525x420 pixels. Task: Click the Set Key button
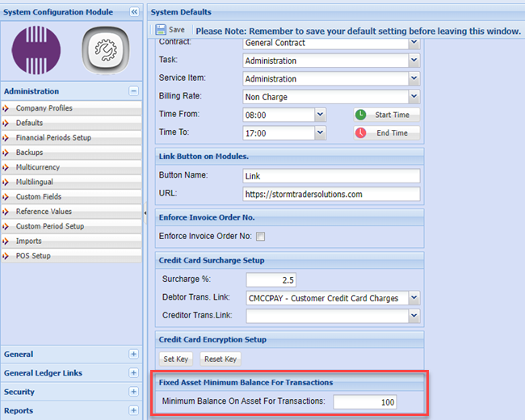click(176, 359)
